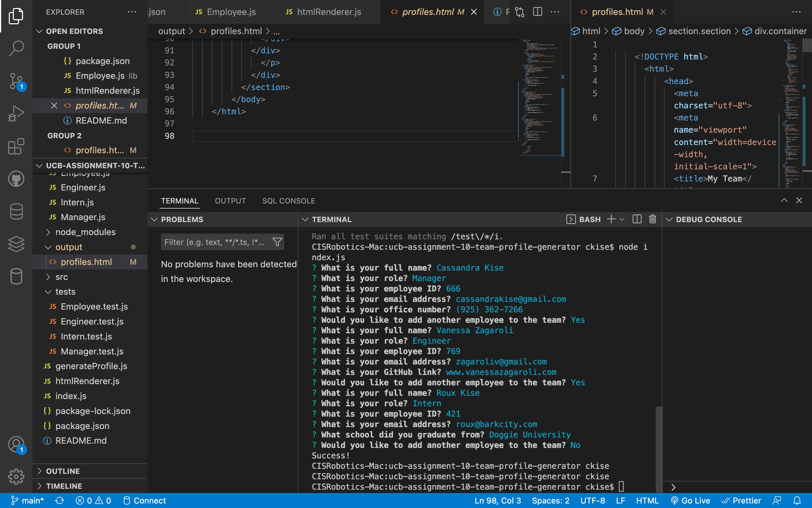Open more actions for first editor group
This screenshot has width=812, height=508.
(x=555, y=12)
